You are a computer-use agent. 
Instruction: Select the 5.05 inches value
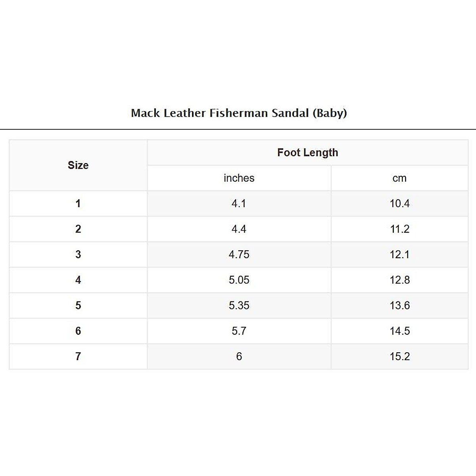(239, 280)
